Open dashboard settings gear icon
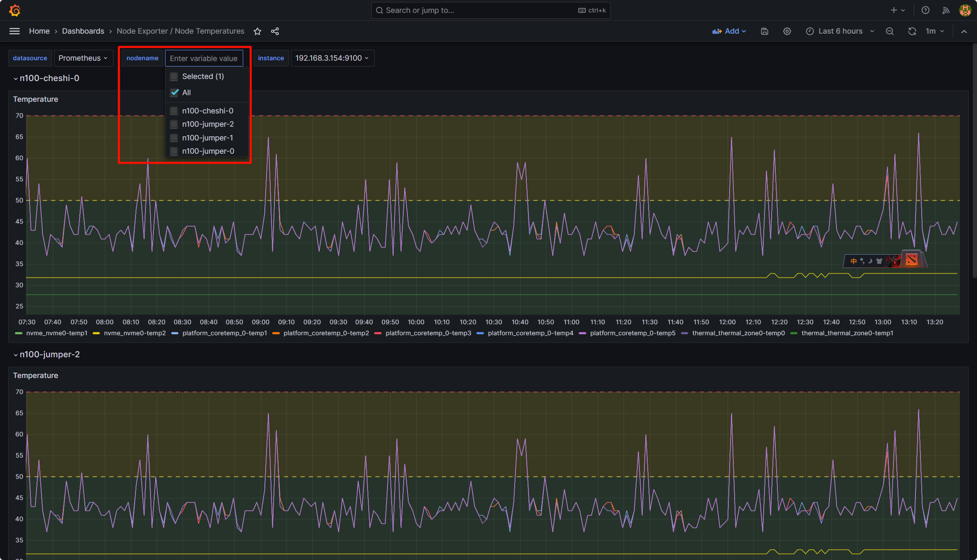This screenshot has width=977, height=560. (x=787, y=31)
